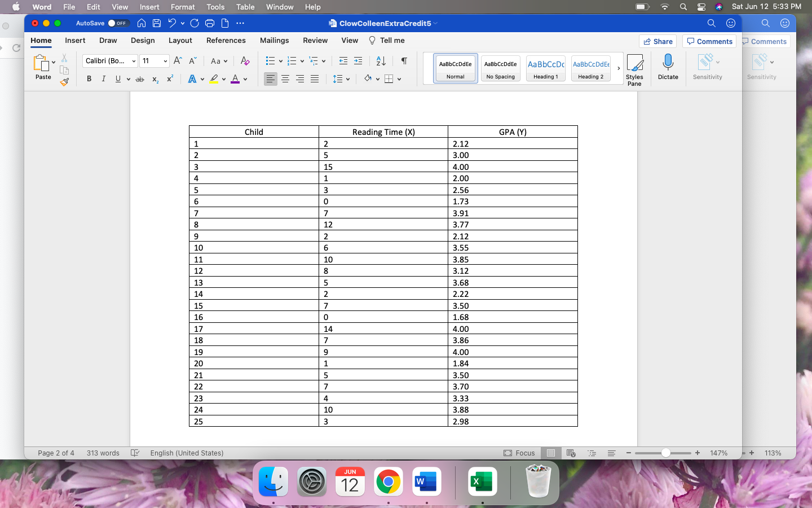
Task: Open the Format menu in menu bar
Action: 183,7
